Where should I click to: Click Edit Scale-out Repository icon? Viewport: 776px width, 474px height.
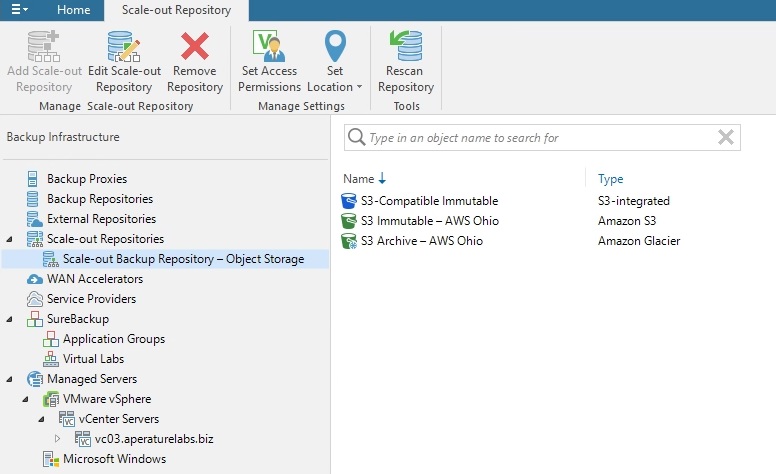[x=124, y=47]
